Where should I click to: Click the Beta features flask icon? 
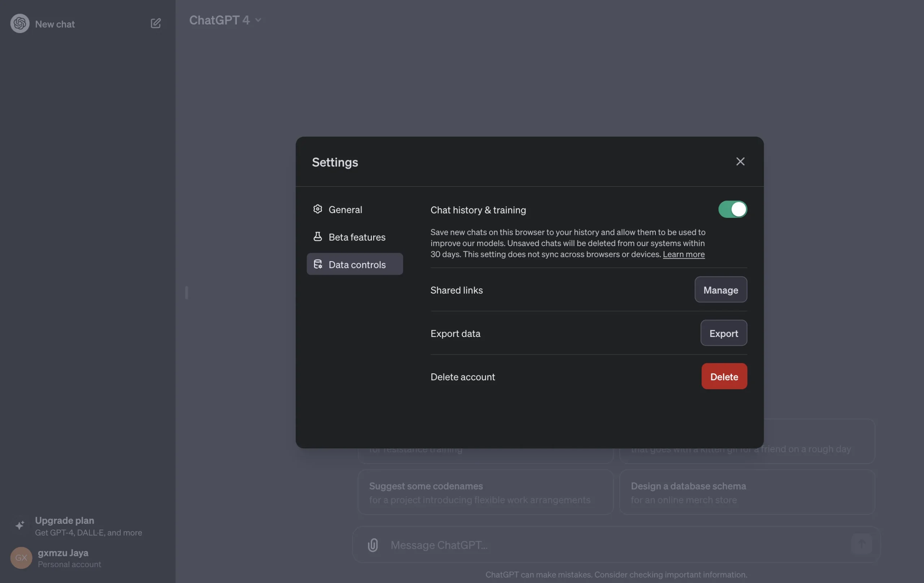[317, 237]
